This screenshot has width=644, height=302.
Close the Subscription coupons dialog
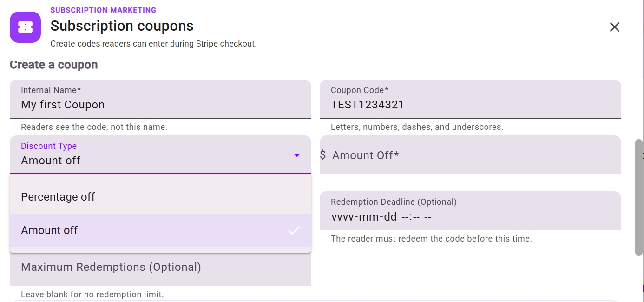(614, 27)
